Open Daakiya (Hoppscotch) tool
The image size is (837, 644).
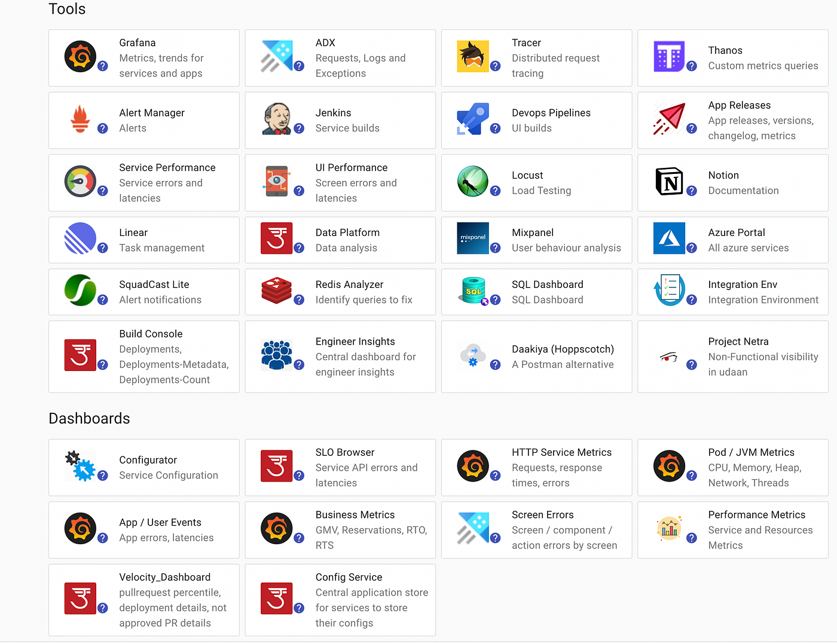563,349
